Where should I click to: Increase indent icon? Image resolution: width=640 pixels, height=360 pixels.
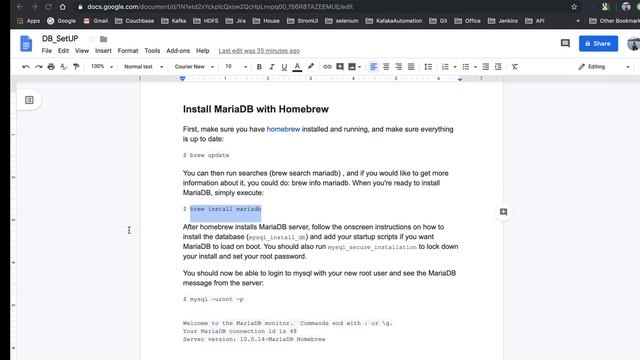point(498,67)
